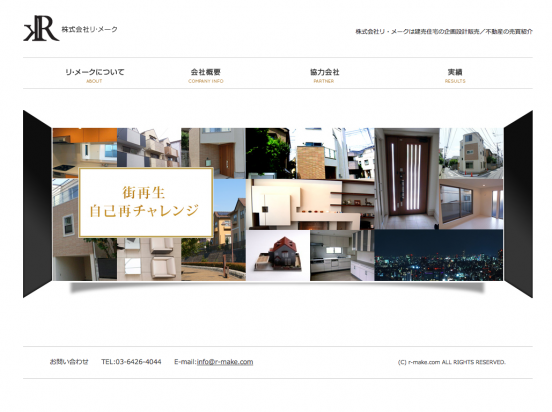The width and height of the screenshot is (552, 412).
Task: Select the night cityscape photo
Action: [439, 255]
